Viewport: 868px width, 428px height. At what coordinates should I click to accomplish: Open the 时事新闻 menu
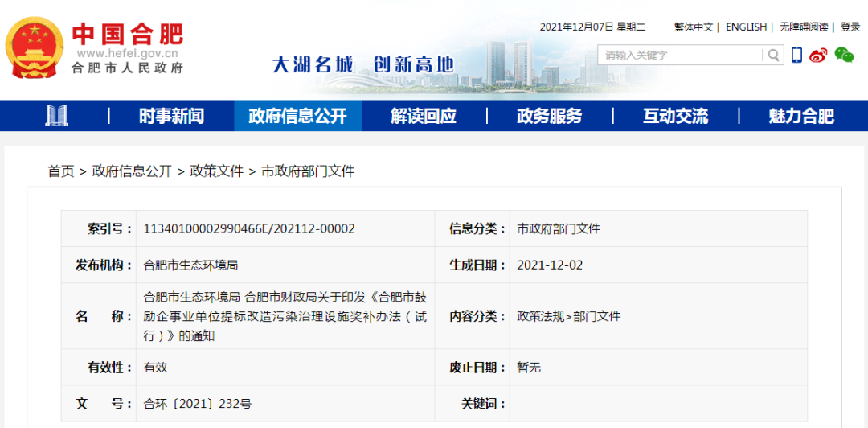pyautogui.click(x=171, y=116)
